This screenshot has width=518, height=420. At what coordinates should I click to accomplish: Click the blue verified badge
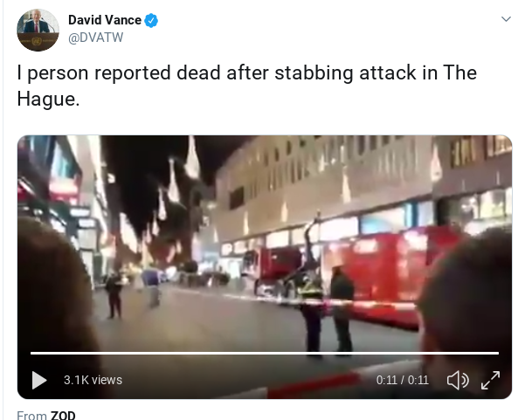click(151, 20)
